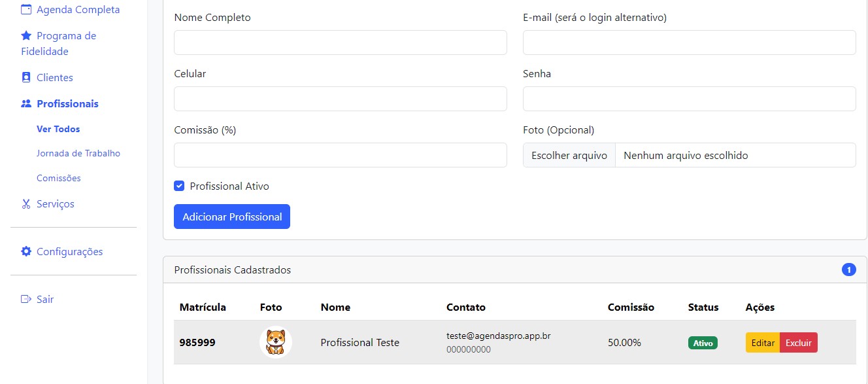Click the Ativo status badge

click(x=703, y=342)
